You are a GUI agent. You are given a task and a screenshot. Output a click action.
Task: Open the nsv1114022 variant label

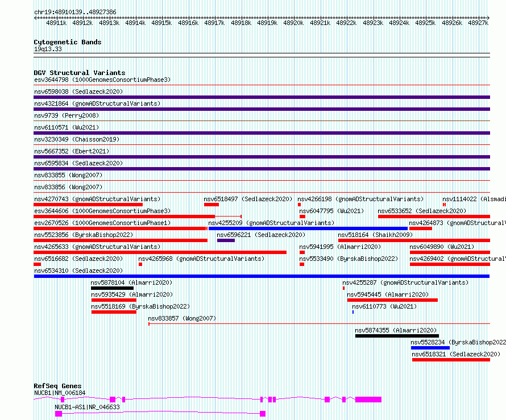pyautogui.click(x=474, y=199)
